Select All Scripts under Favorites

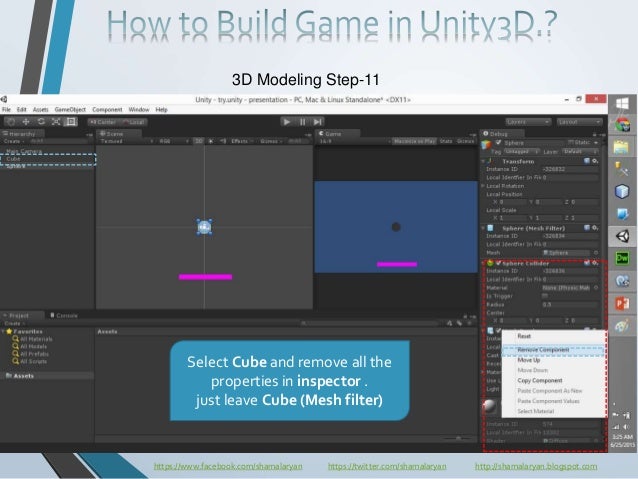tap(30, 361)
